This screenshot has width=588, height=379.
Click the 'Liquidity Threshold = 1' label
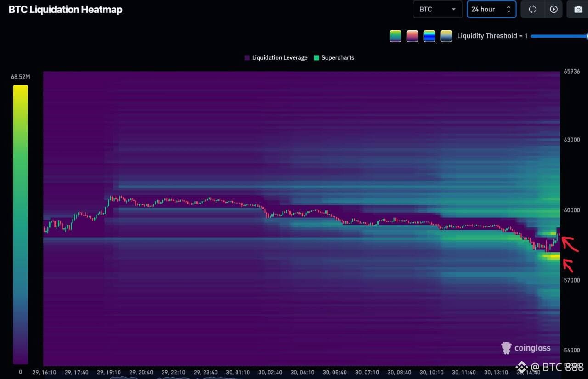(492, 36)
